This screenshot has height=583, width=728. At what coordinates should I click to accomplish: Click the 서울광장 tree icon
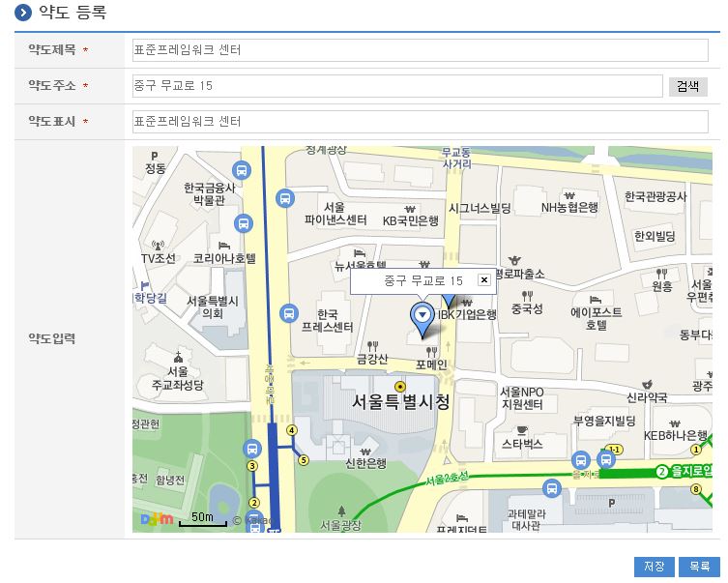click(x=340, y=510)
